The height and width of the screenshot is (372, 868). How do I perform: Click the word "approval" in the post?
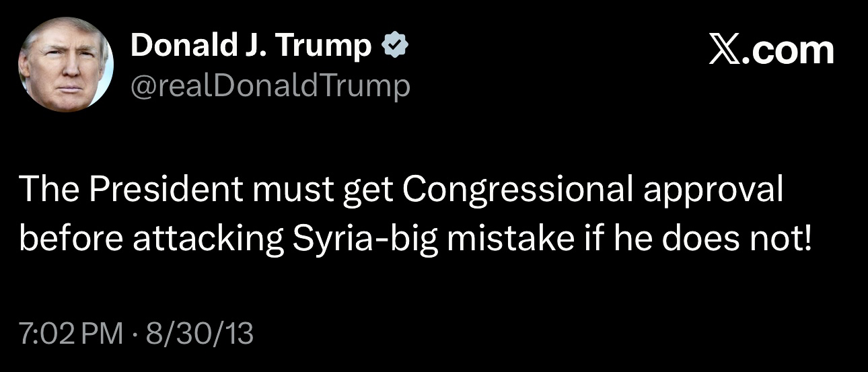pyautogui.click(x=714, y=192)
